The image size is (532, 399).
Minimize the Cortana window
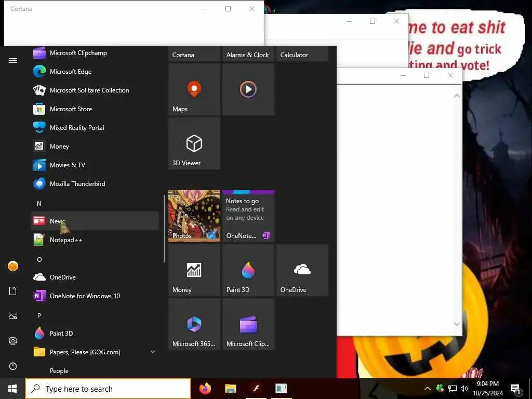[204, 9]
